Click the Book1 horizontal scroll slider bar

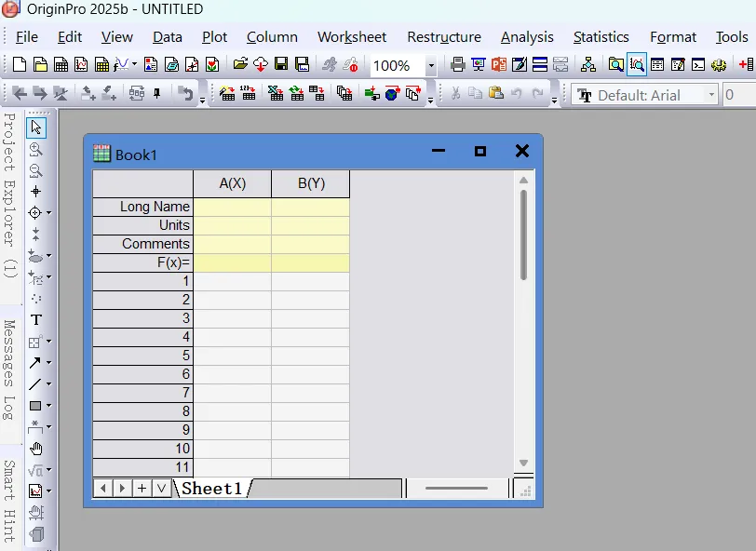point(456,489)
